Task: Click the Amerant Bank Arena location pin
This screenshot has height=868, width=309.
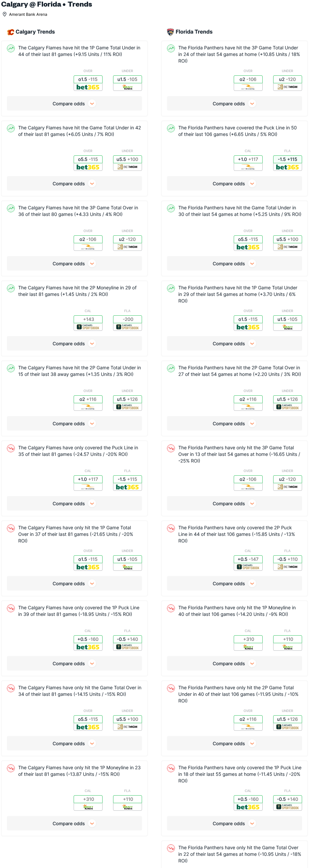Action: (5, 14)
